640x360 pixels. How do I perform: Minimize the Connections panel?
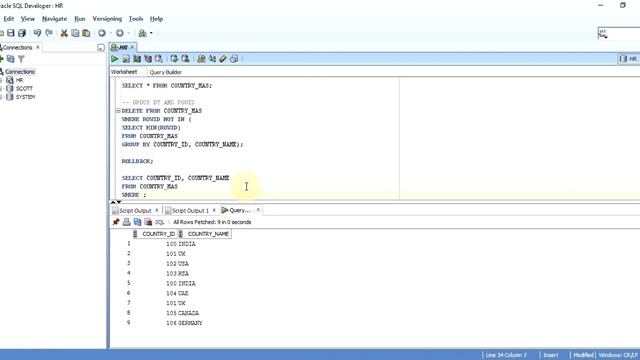point(101,48)
